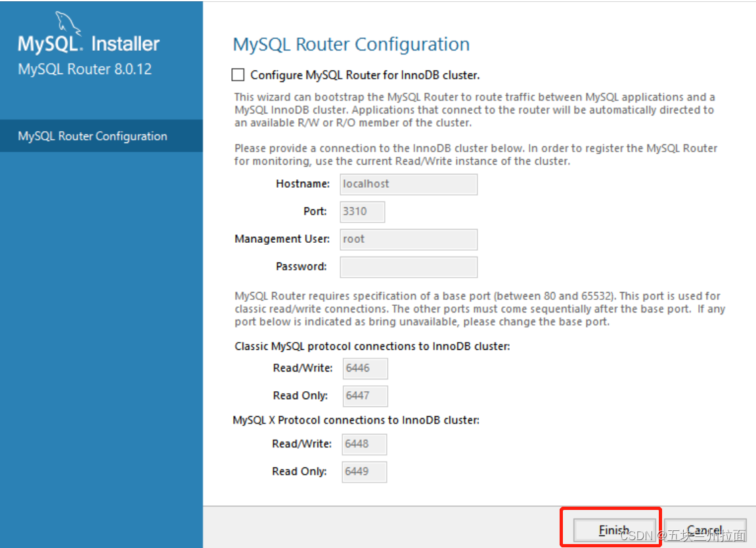Click the MySQL Installer title text
Viewport: 756px width, 548px height.
[x=89, y=44]
